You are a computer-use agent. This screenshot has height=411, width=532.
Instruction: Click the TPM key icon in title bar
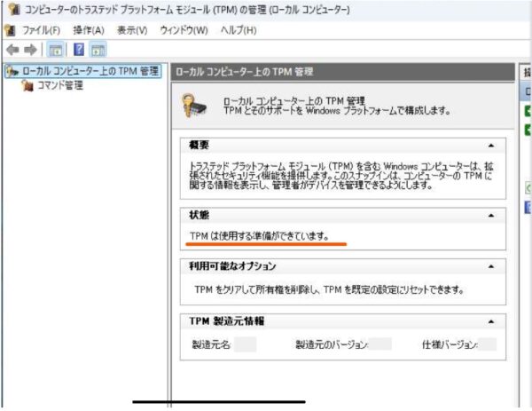(x=14, y=9)
